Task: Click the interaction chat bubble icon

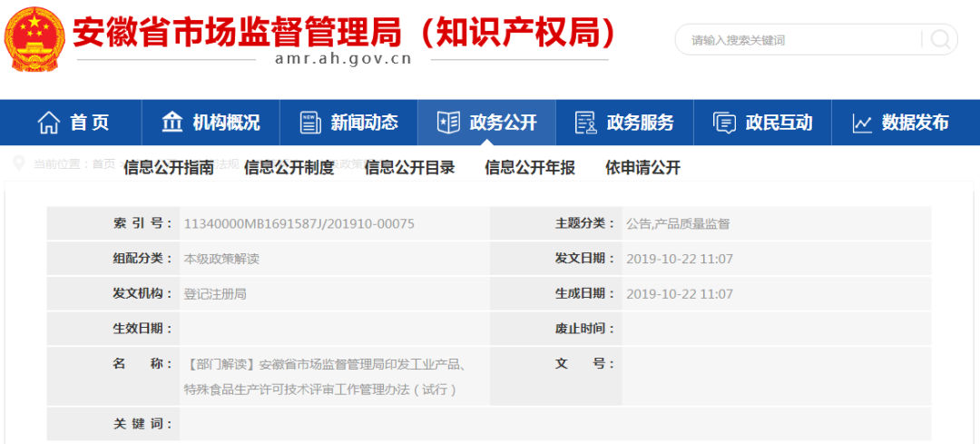Action: tap(724, 123)
